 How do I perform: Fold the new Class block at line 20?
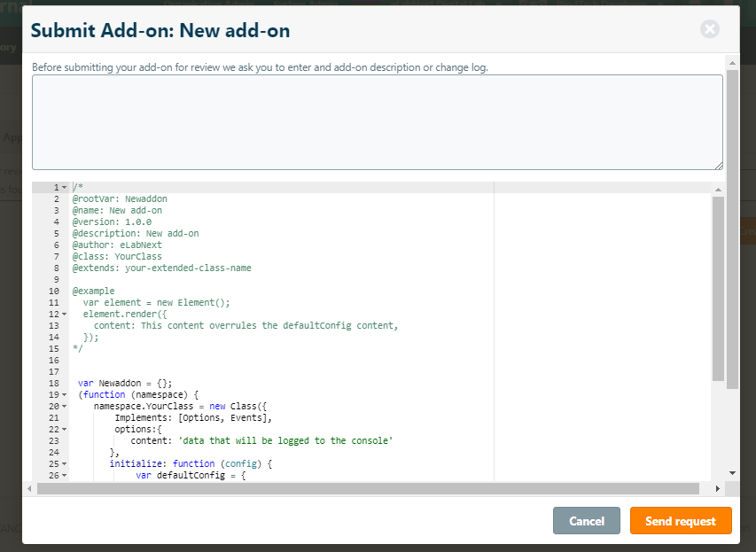point(64,406)
